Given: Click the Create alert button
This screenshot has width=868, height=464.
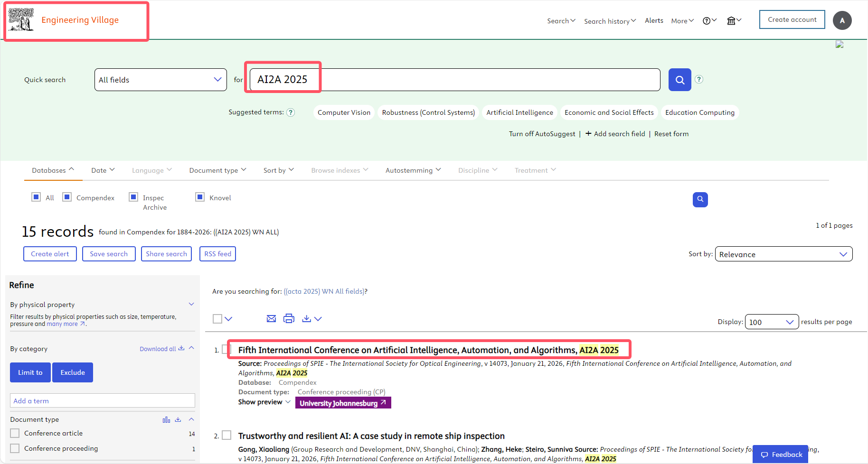Looking at the screenshot, I should click(50, 254).
